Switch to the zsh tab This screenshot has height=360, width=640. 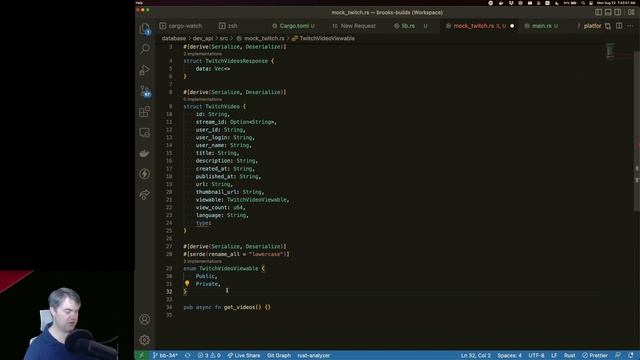[x=228, y=26]
